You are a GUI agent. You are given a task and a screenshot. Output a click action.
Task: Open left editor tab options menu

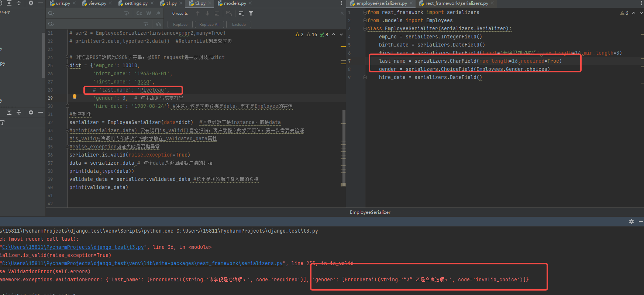pos(341,3)
